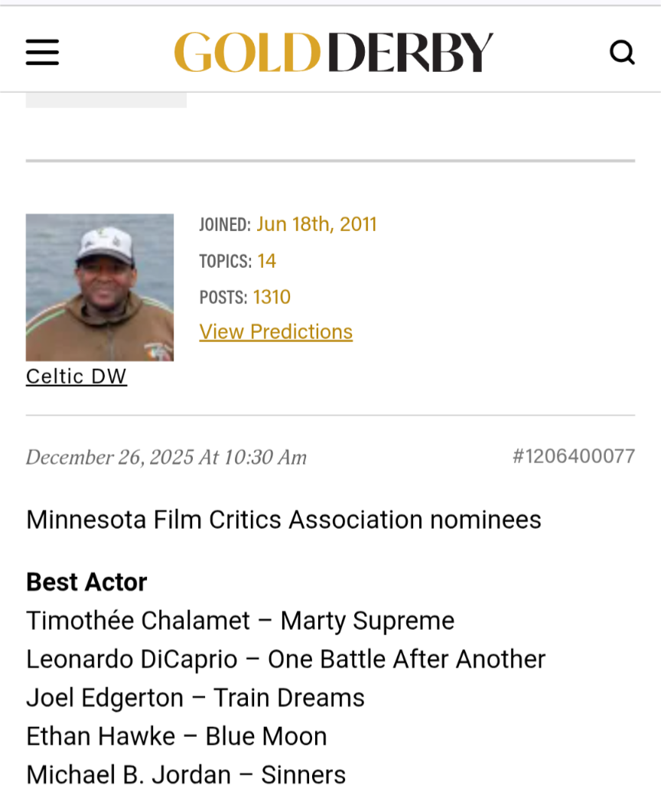Click the JOINED label in profile info
The height and width of the screenshot is (812, 661).
tap(224, 225)
